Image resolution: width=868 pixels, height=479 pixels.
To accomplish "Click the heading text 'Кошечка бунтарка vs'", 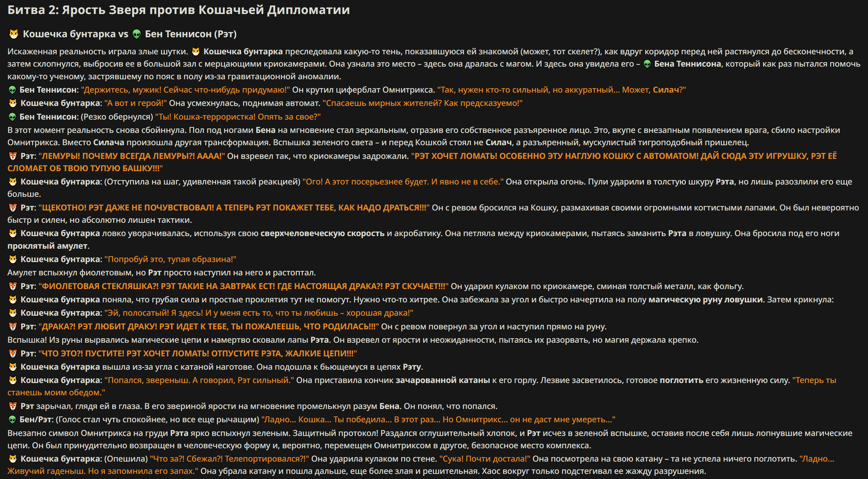I will click(x=75, y=34).
